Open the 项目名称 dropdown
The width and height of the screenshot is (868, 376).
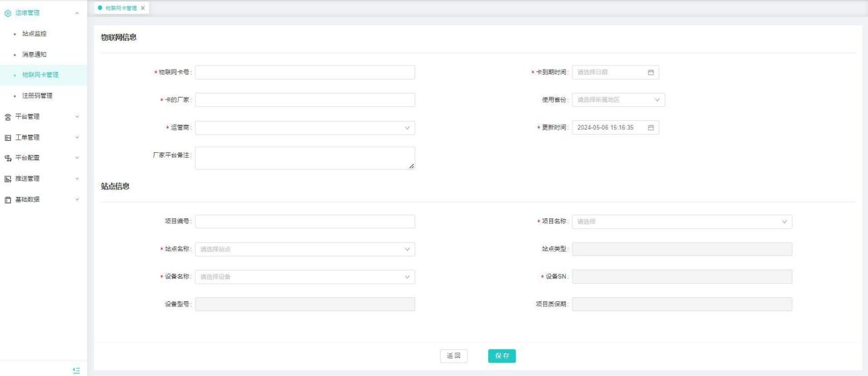(x=681, y=222)
